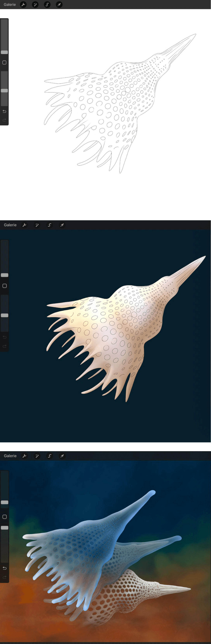Activate Transform arrow tool in the pencil-sketch screenshot
The height and width of the screenshot is (644, 211).
59,4
